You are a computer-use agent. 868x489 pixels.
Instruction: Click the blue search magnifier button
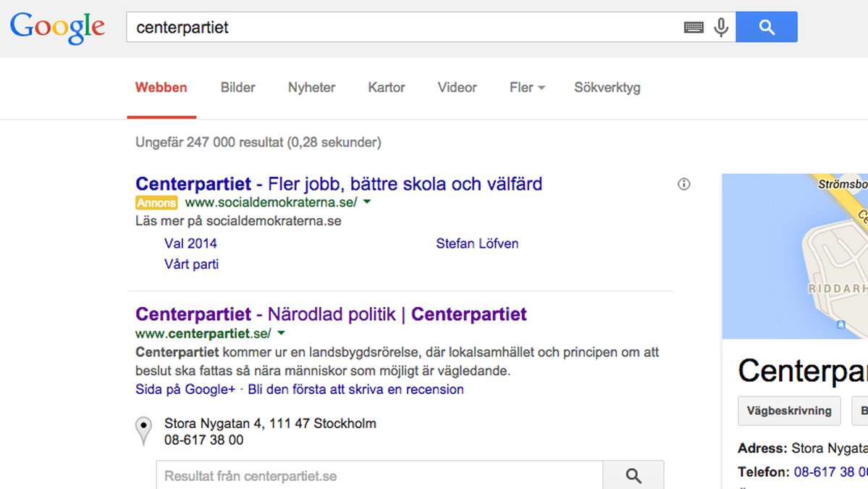click(766, 27)
